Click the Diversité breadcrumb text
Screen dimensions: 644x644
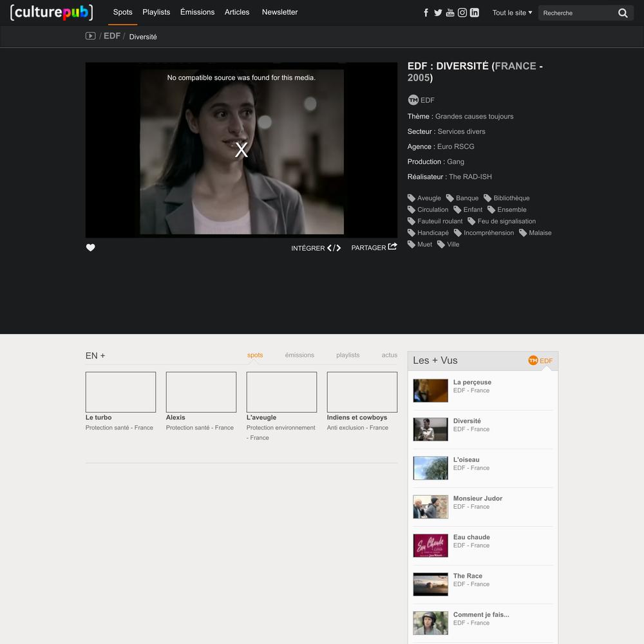click(143, 37)
